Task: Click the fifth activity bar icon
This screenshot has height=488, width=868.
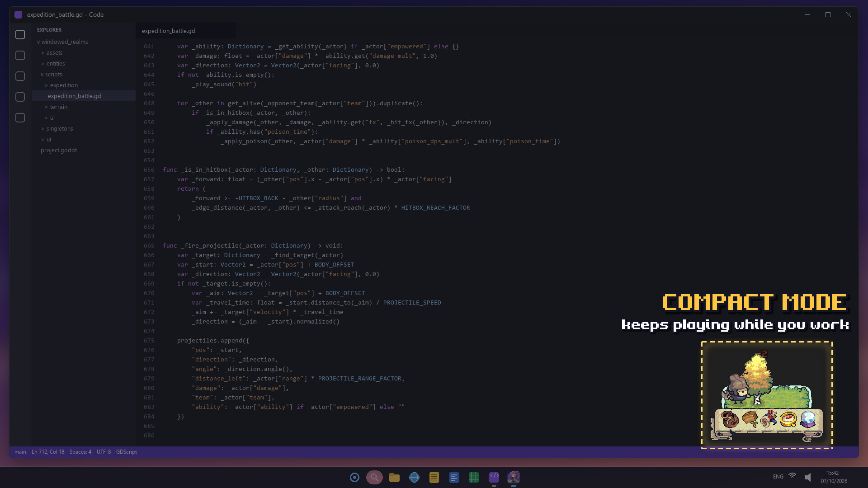Action: click(x=20, y=118)
